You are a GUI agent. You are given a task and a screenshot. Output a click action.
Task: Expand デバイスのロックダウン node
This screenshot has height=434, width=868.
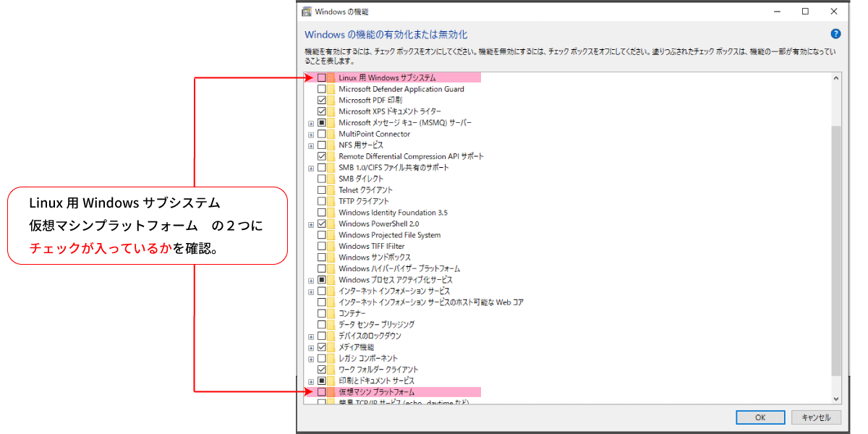(x=311, y=336)
